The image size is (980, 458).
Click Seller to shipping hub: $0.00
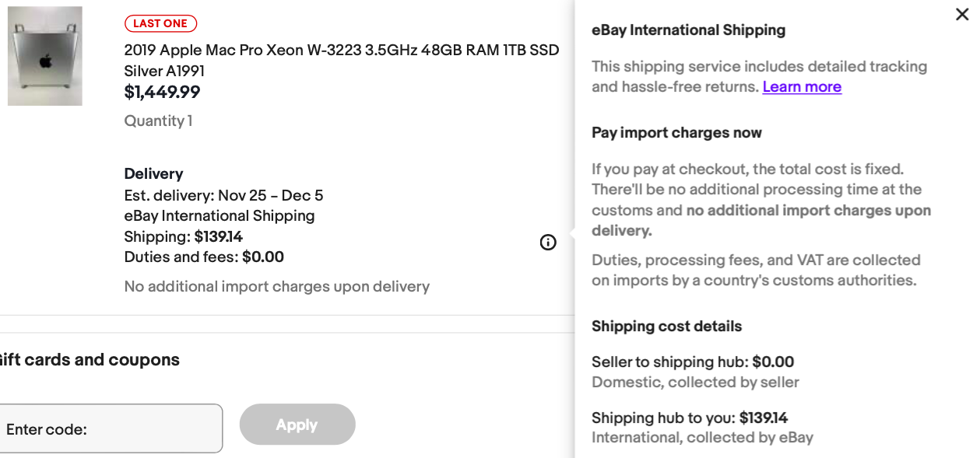point(693,362)
